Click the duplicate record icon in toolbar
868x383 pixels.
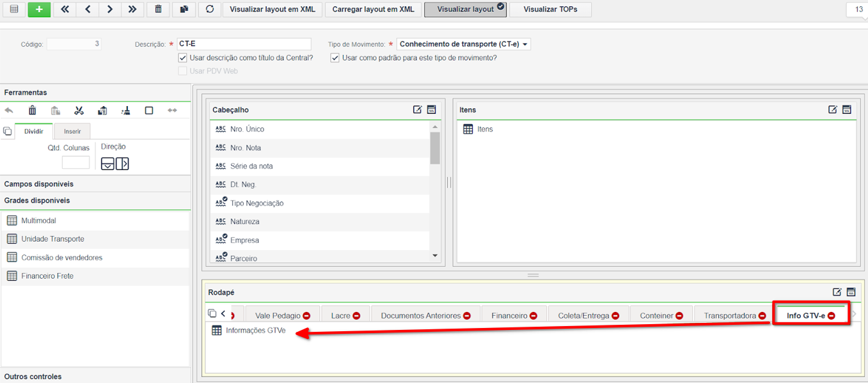[184, 10]
